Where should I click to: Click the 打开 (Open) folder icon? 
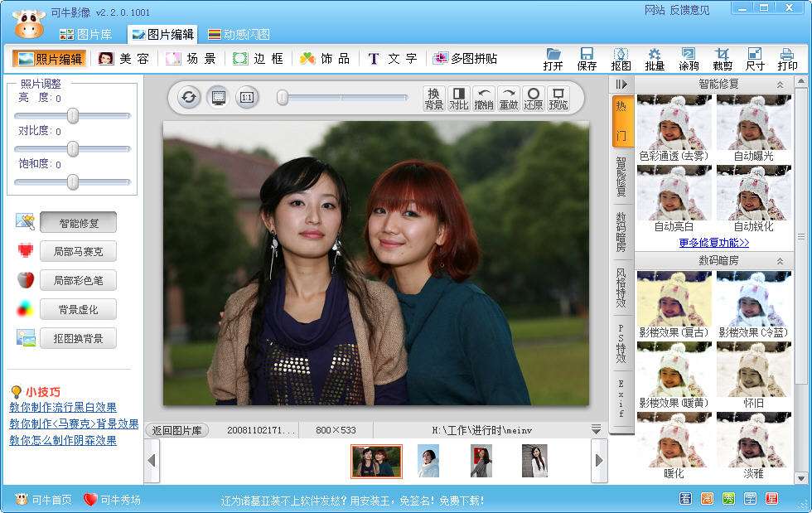pos(553,58)
